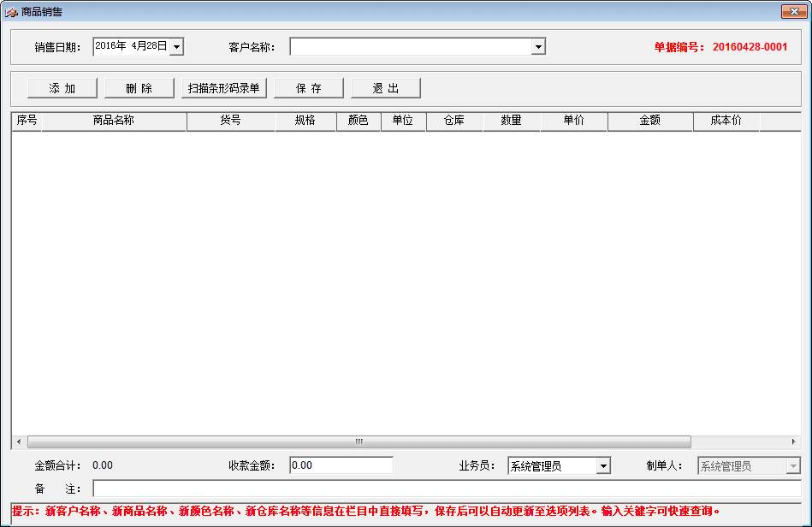Click the 添加 (Add) button
The height and width of the screenshot is (527, 812).
pos(62,88)
